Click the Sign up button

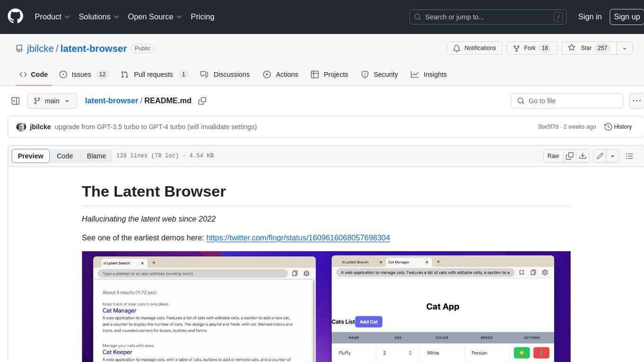point(626,17)
